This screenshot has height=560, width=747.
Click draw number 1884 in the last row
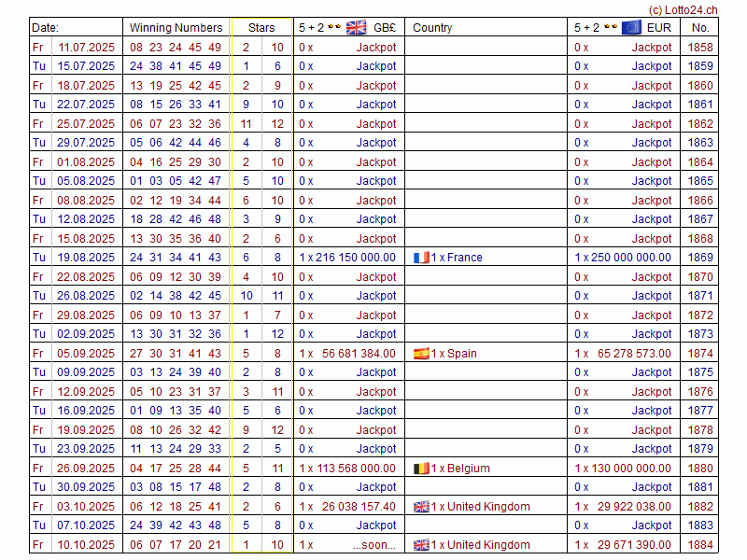coord(699,545)
